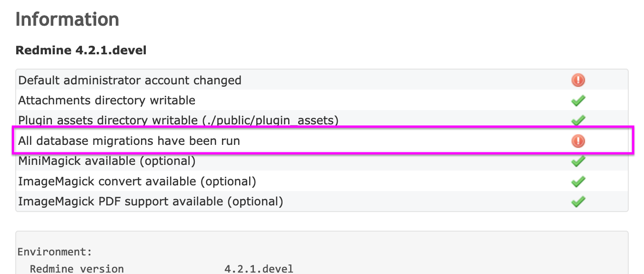Select the 'MiniMagick available (optional)' row text

(107, 161)
